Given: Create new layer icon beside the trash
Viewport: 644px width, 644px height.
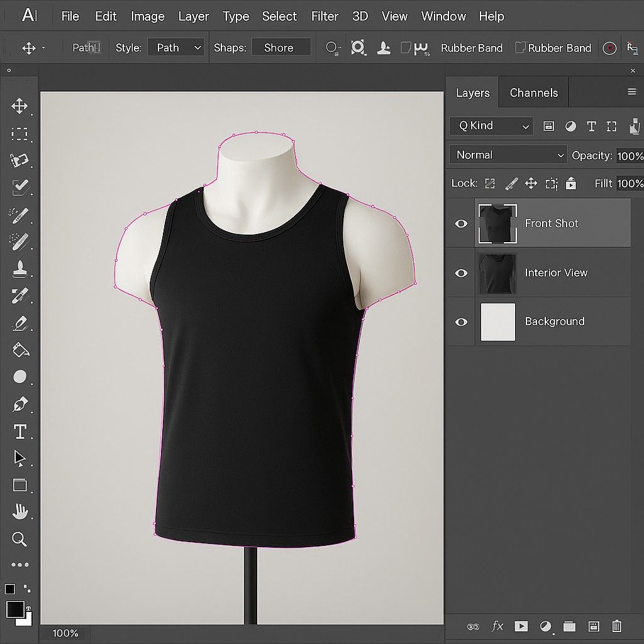Looking at the screenshot, I should pyautogui.click(x=594, y=626).
